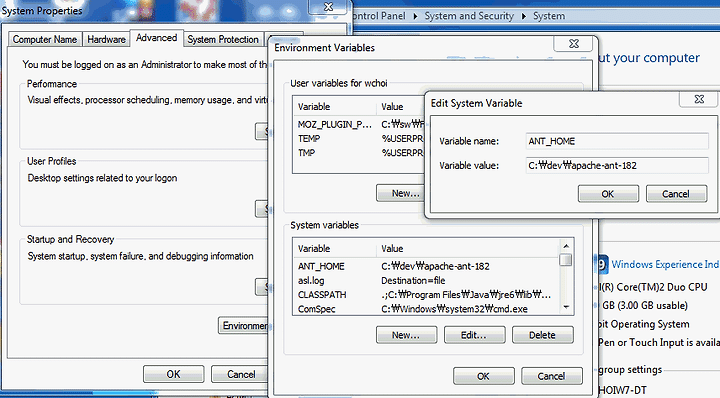
Task: Click OK in Edit System Variable dialog
Action: [x=608, y=194]
